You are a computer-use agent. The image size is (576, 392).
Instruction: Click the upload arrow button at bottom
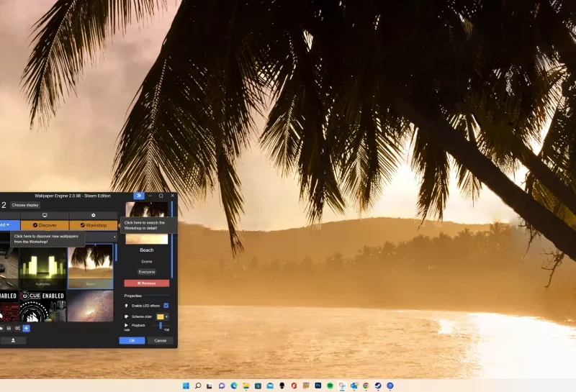point(13,340)
